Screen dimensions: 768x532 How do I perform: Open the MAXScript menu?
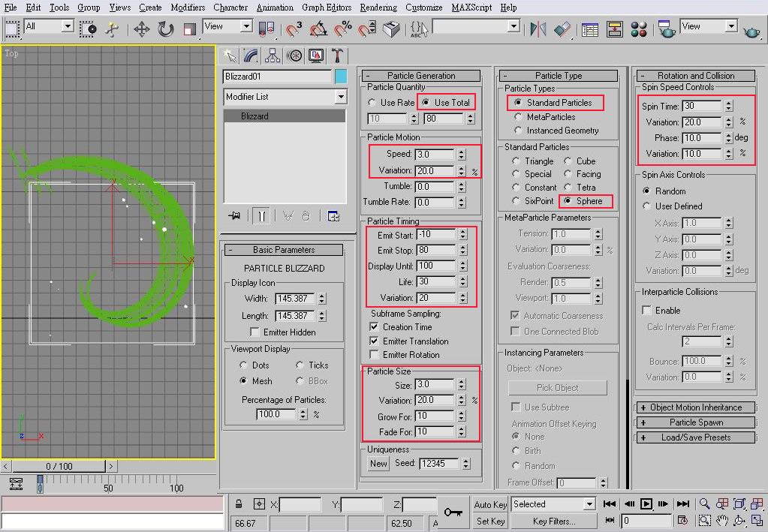click(471, 8)
